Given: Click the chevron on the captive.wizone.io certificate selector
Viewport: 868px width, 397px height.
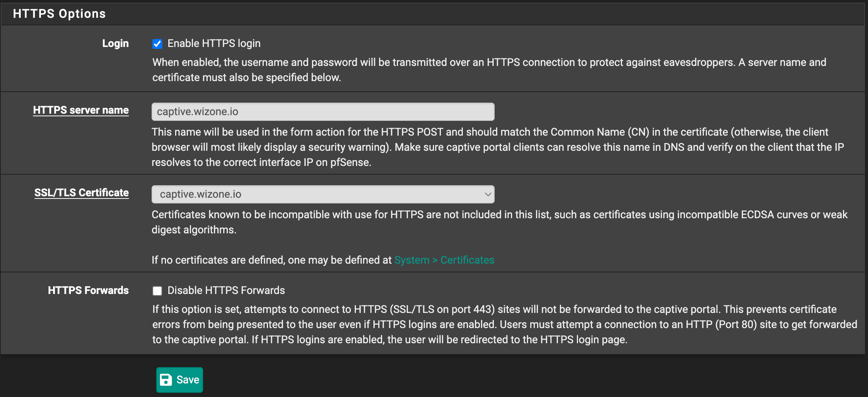Looking at the screenshot, I should pyautogui.click(x=487, y=194).
